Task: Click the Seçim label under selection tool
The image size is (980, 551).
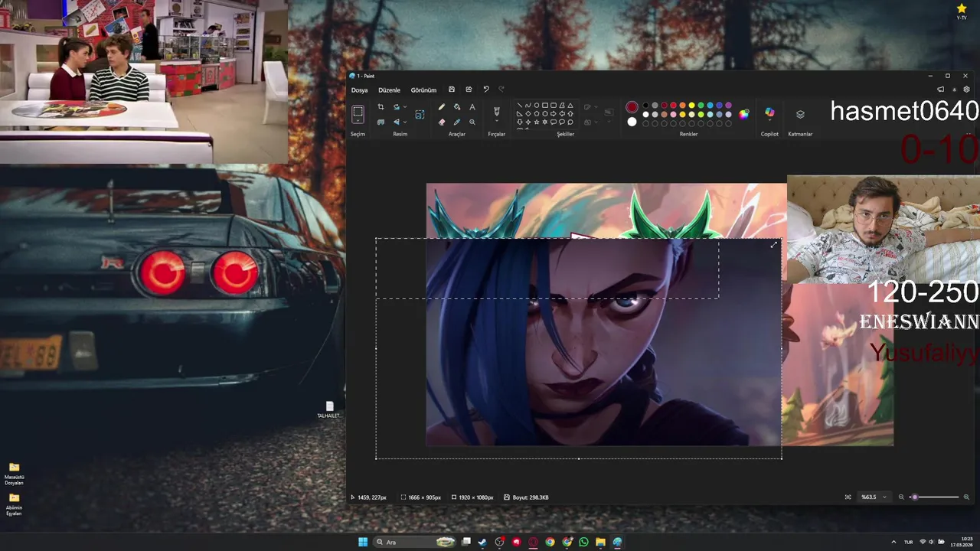Action: click(358, 134)
